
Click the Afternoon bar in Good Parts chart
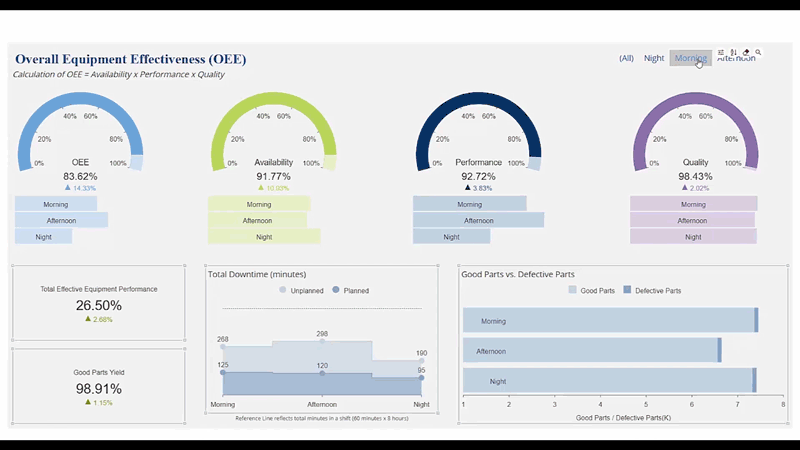coord(590,351)
